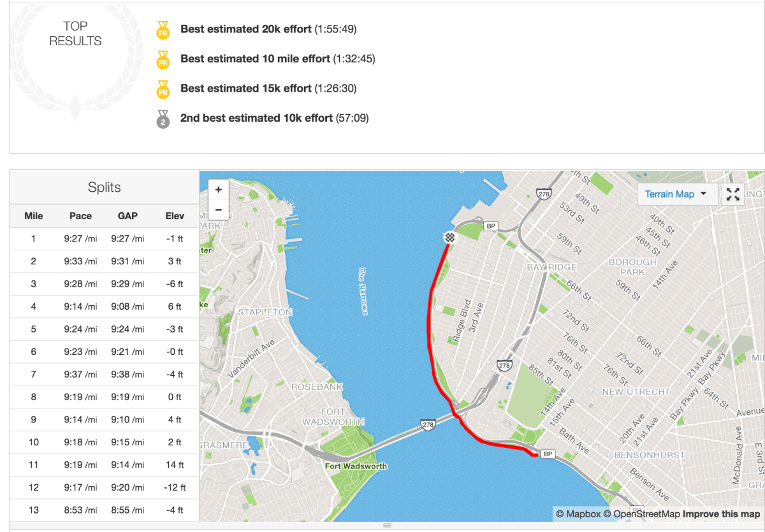Click the 15k effort PR medal

pyautogui.click(x=163, y=89)
